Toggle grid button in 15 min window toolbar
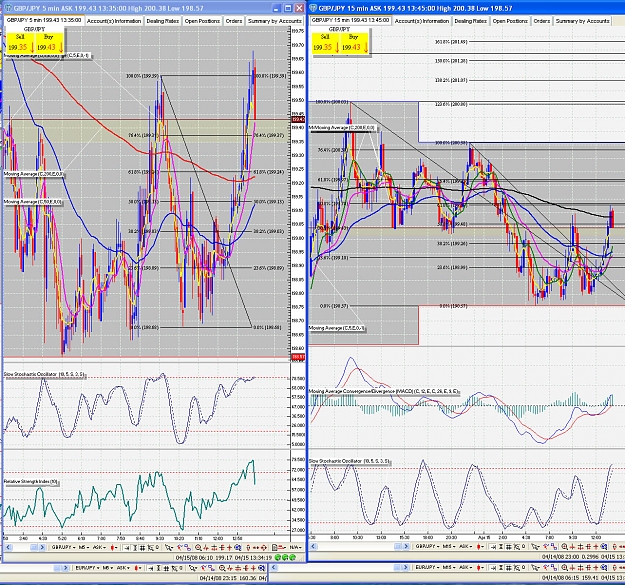This screenshot has width=625, height=585. [x=509, y=546]
